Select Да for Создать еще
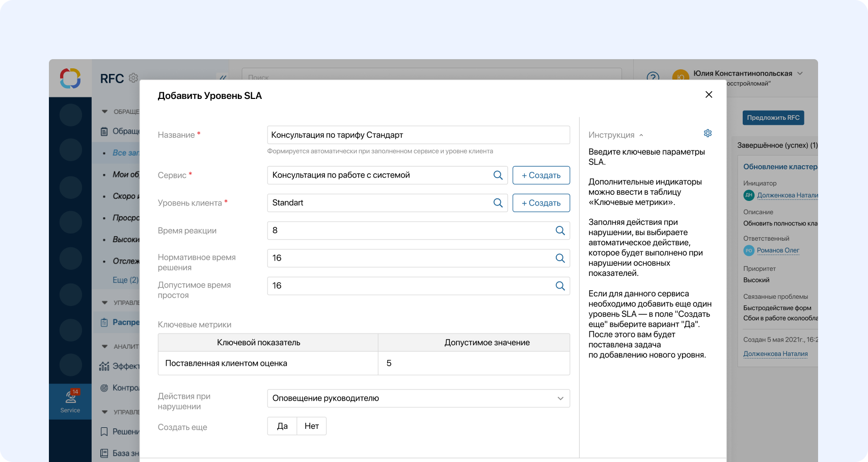Image resolution: width=868 pixels, height=462 pixels. point(282,426)
